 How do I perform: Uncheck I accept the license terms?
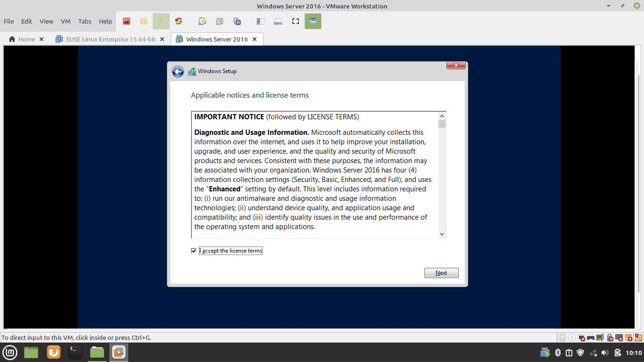[194, 251]
